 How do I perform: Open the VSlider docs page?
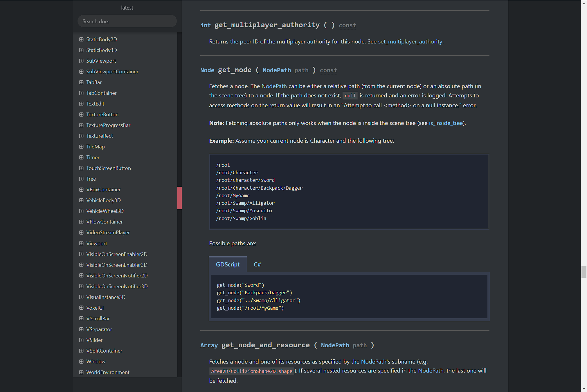tap(94, 340)
